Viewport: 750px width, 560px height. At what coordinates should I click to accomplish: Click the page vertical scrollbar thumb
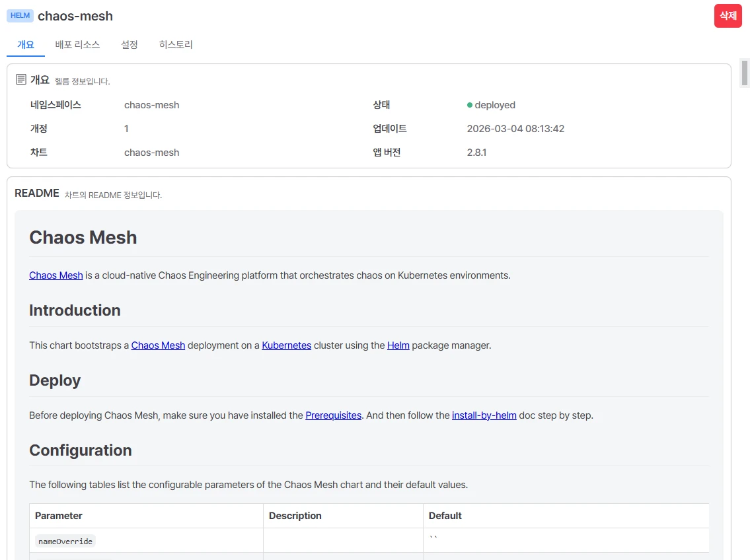(x=744, y=73)
